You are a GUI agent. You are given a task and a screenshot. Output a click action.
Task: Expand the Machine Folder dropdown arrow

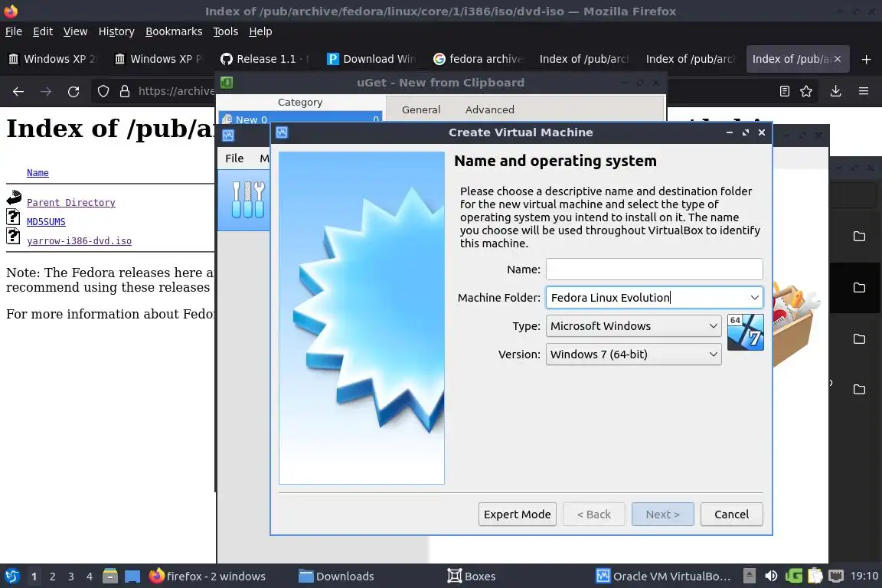tap(754, 298)
